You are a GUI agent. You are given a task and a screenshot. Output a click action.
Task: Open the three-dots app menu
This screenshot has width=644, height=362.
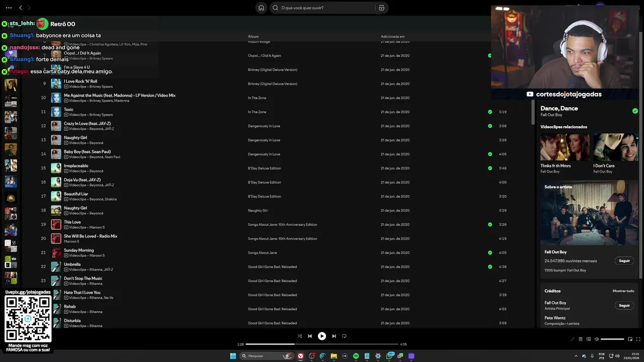9,8
